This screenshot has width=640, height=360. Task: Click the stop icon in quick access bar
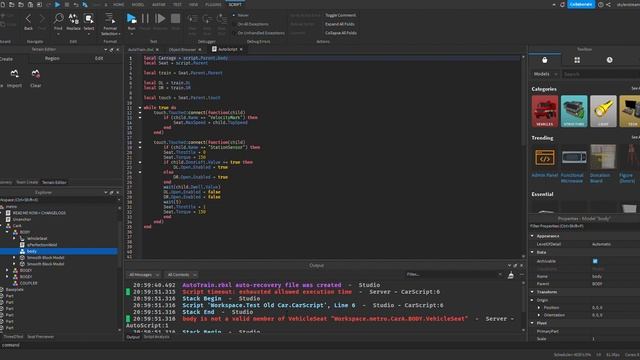tap(67, 4)
